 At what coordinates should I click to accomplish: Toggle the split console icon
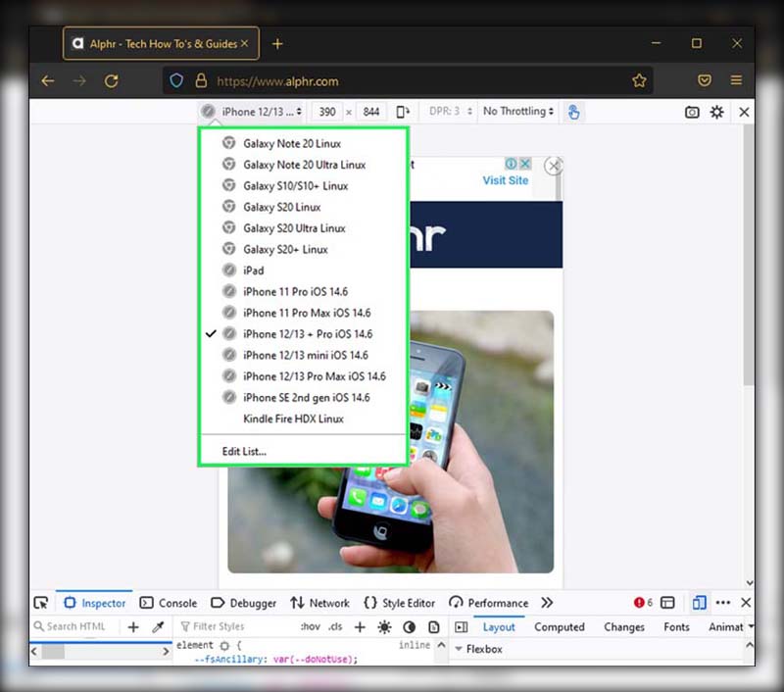coord(667,603)
